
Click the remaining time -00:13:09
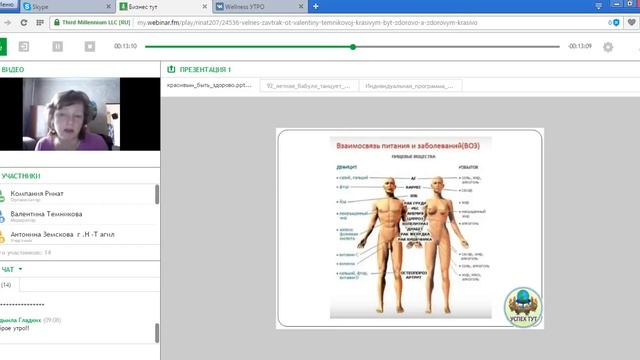[x=580, y=46]
